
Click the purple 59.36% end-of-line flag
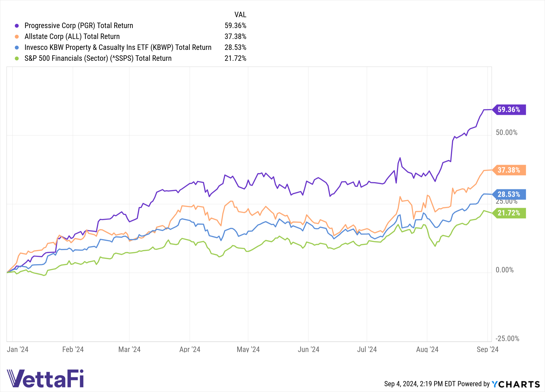(x=509, y=110)
